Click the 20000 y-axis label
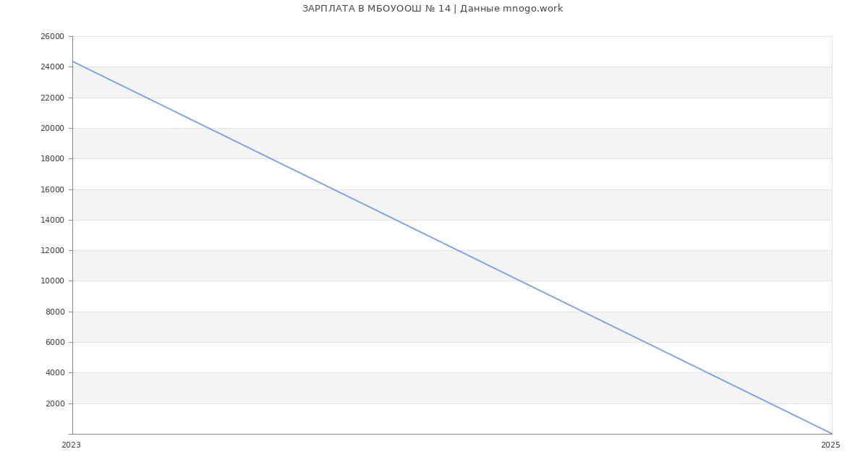 tap(52, 128)
